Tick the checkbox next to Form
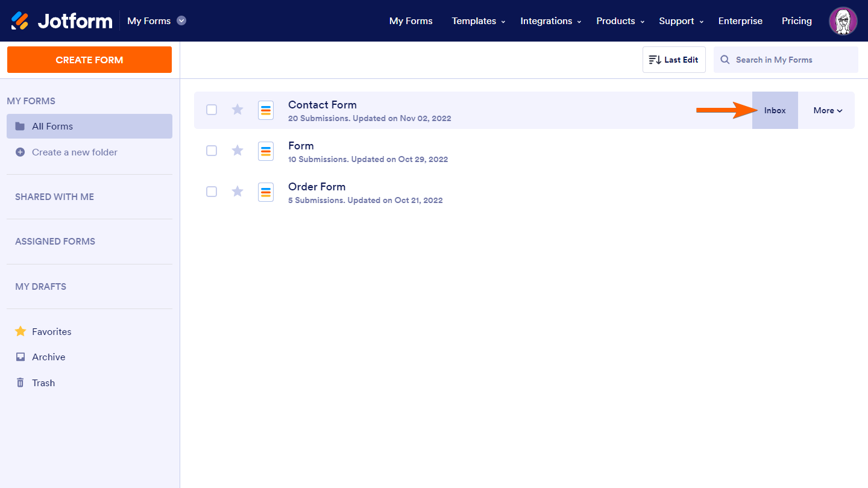868x488 pixels. 212,151
